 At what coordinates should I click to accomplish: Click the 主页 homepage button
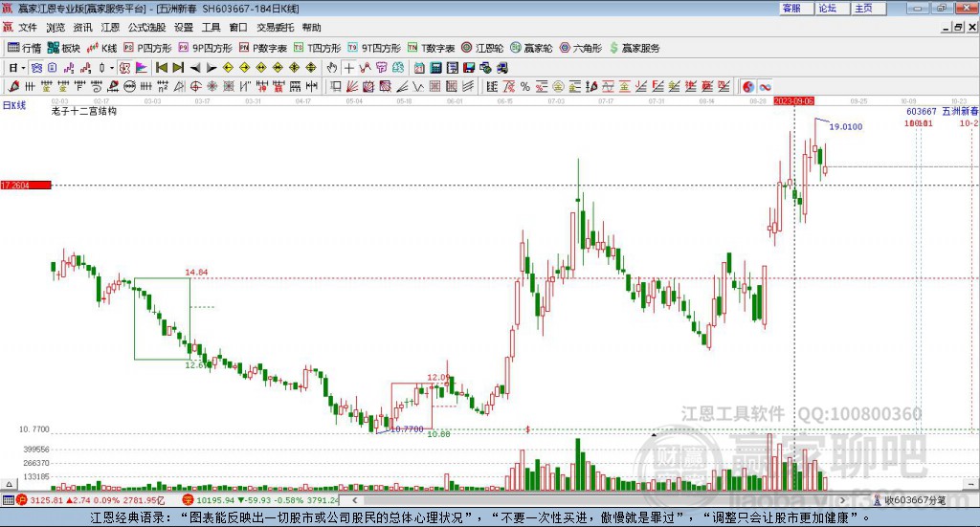869,8
